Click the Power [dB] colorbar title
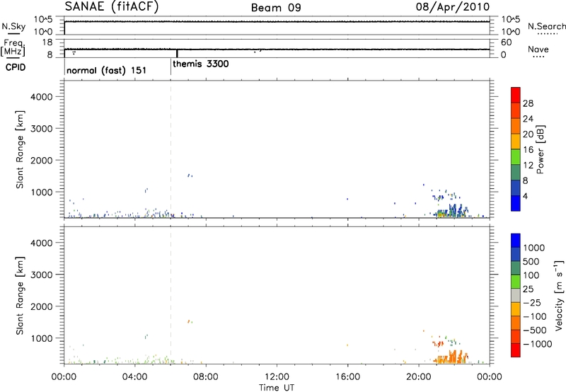This screenshot has height=392, width=566. [x=541, y=149]
